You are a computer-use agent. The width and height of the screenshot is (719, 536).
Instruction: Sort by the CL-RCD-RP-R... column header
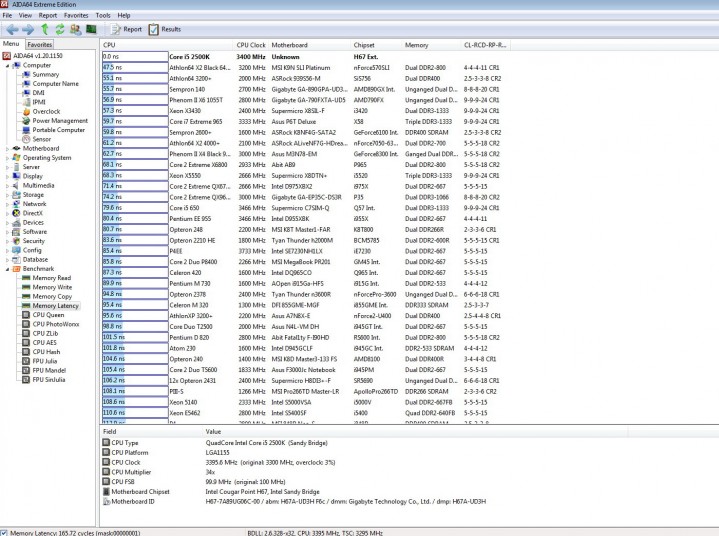tap(486, 45)
